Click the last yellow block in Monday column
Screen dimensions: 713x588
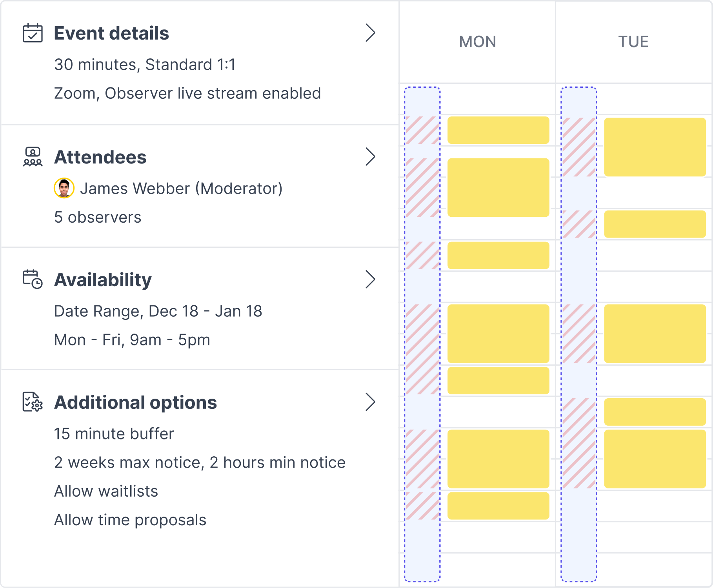498,506
